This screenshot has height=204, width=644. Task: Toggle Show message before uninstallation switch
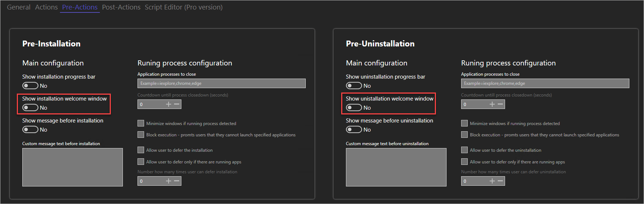354,129
